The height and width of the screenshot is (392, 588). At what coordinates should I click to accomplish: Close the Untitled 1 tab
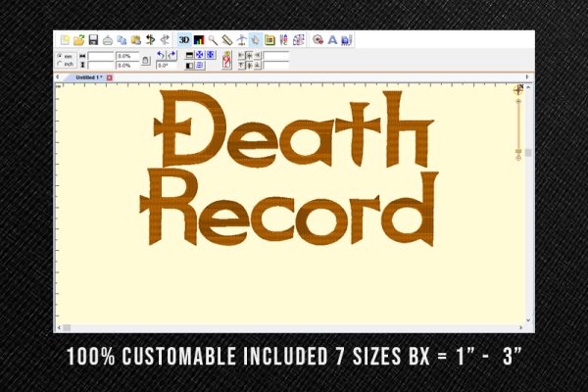pos(109,77)
